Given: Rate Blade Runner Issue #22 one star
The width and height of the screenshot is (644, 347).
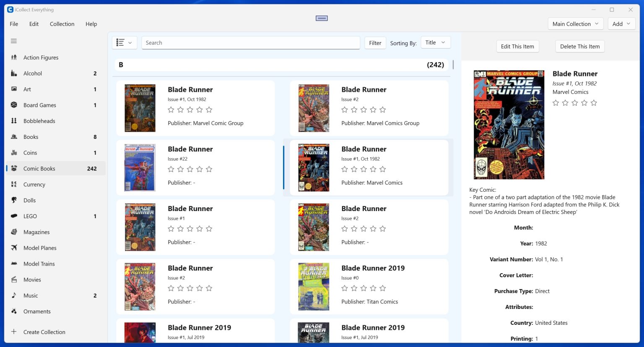Looking at the screenshot, I should pyautogui.click(x=171, y=169).
